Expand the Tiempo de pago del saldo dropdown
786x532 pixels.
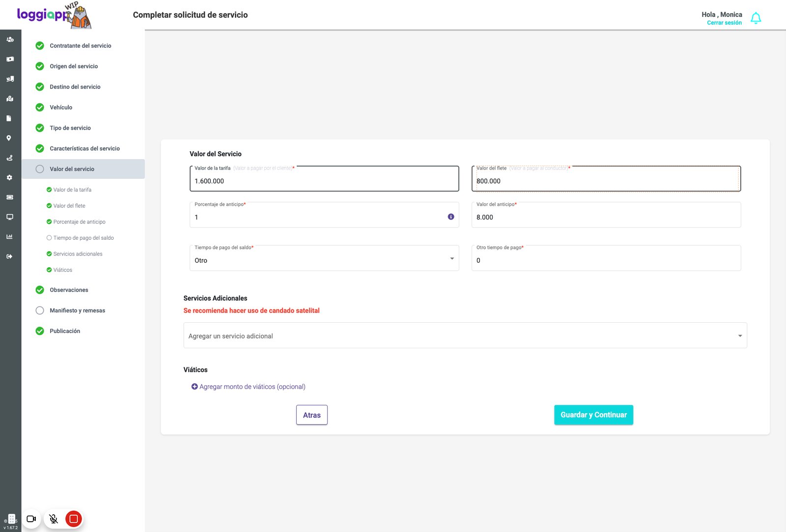[324, 258]
